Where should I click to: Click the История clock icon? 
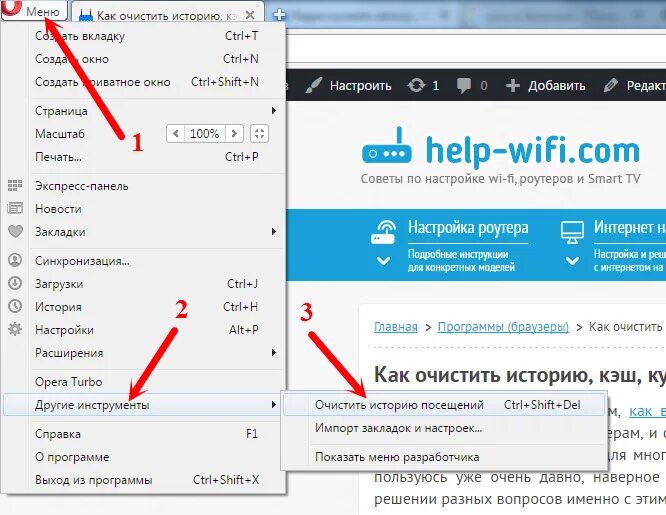click(15, 306)
